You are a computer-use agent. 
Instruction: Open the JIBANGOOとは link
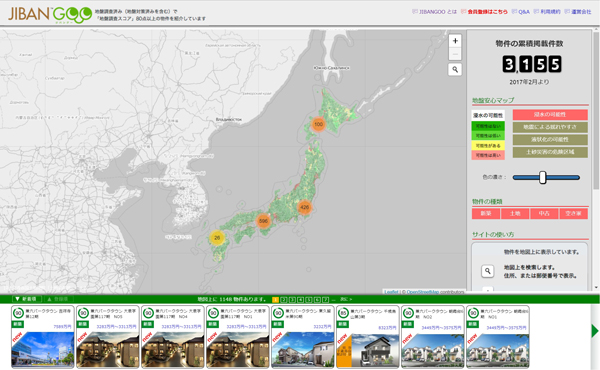coord(434,12)
